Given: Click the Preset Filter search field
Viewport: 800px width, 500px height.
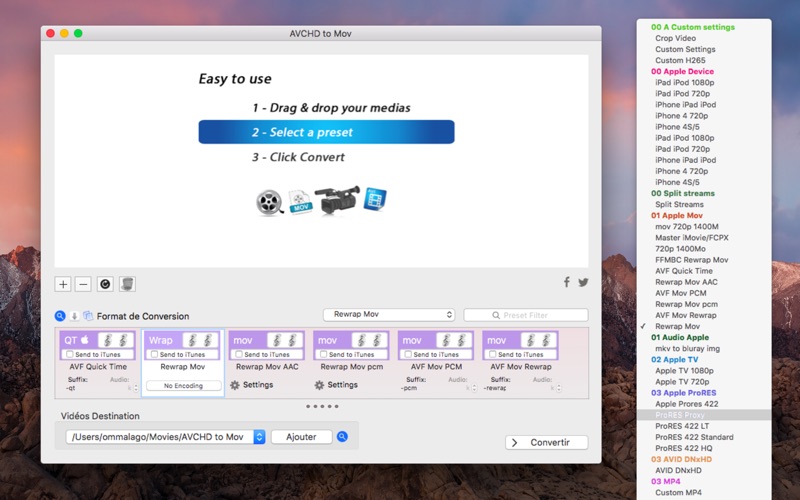Looking at the screenshot, I should [526, 315].
